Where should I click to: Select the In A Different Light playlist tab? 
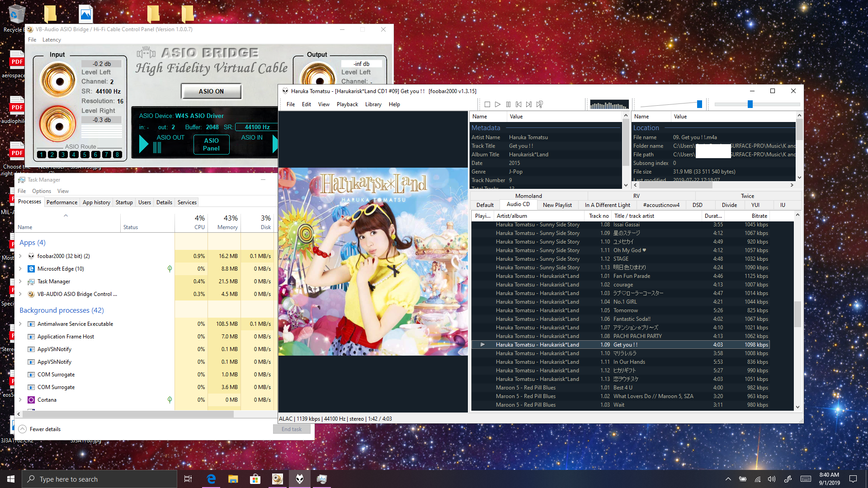click(607, 205)
